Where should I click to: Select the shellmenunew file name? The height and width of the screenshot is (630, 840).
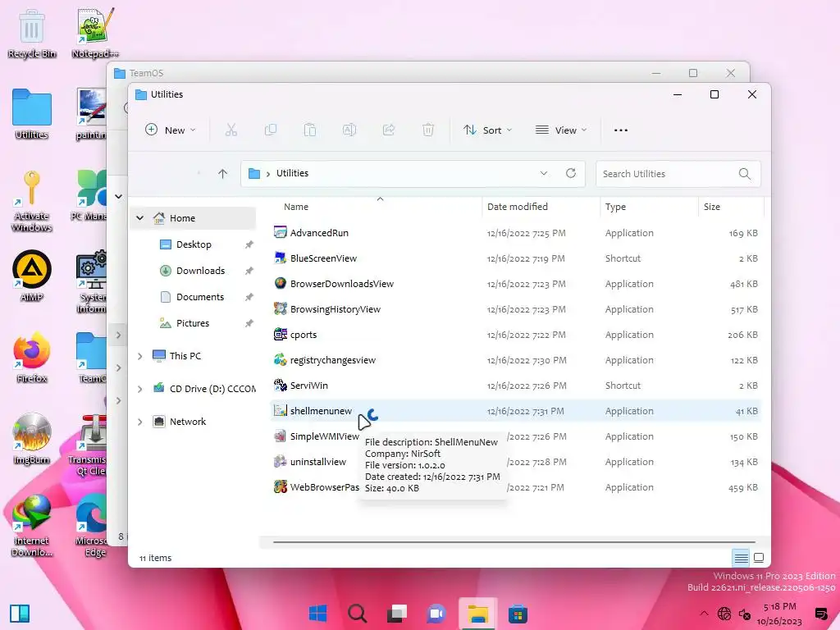click(x=321, y=411)
